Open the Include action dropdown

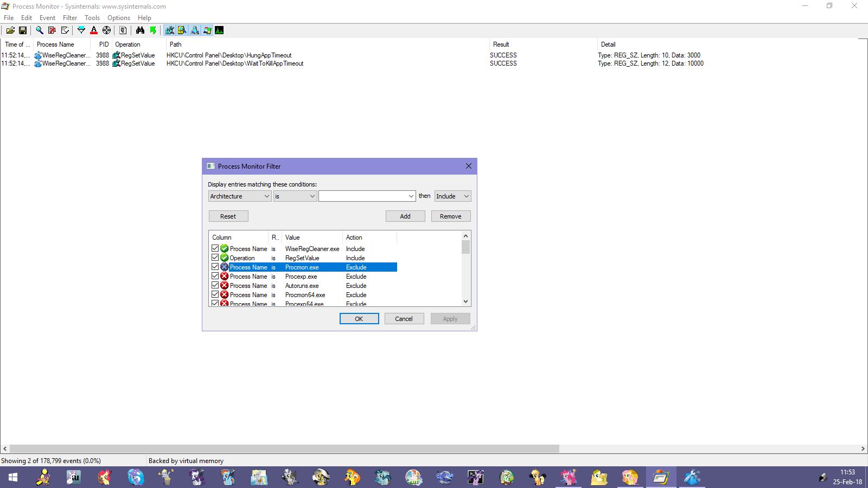coord(452,196)
